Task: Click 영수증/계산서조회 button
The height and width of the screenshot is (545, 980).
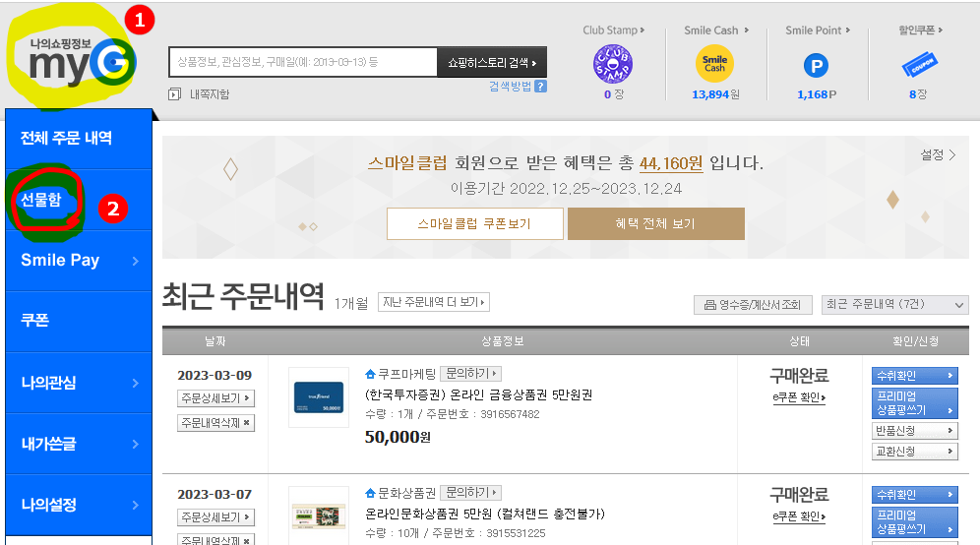Action: [753, 305]
